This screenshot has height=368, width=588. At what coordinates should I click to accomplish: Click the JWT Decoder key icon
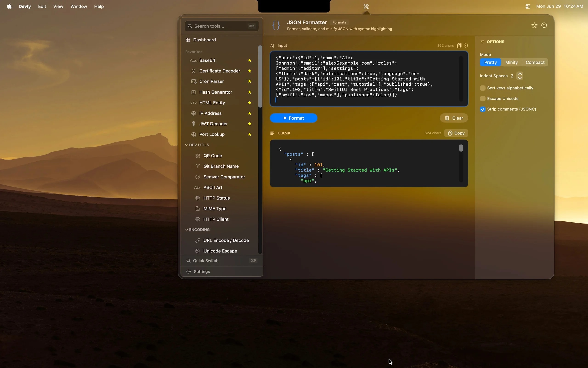click(193, 124)
